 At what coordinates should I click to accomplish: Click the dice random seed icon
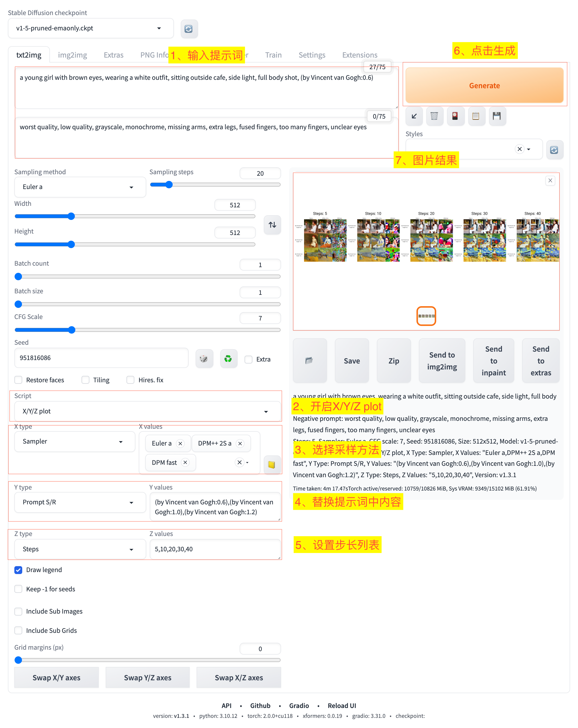(204, 359)
